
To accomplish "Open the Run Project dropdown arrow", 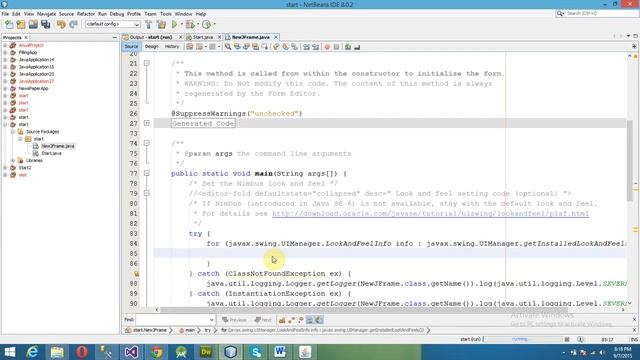I will pyautogui.click(x=181, y=24).
